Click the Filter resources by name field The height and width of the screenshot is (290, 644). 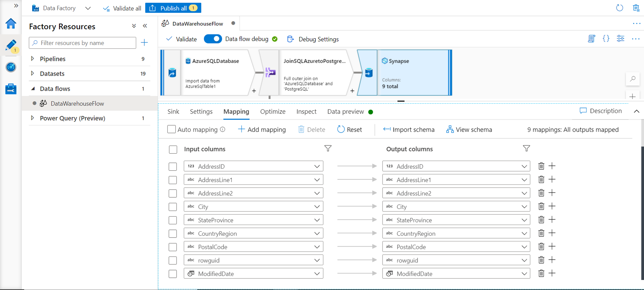[x=82, y=43]
